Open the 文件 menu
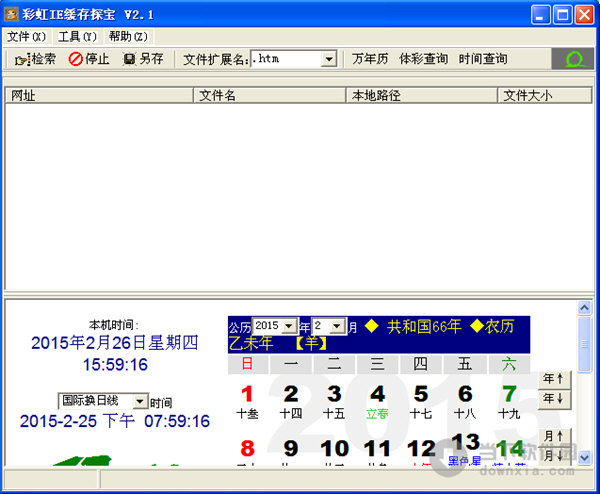Image resolution: width=600 pixels, height=494 pixels. pos(26,36)
